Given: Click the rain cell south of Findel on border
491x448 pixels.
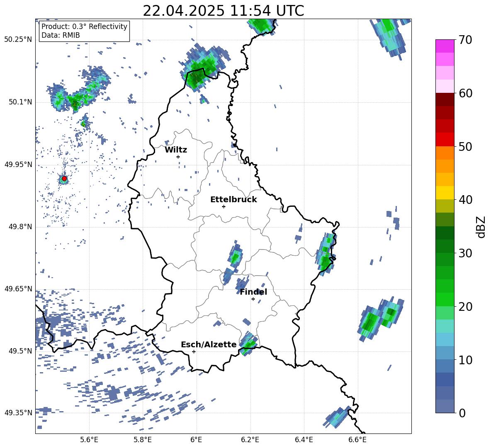Looking at the screenshot, I should [x=249, y=344].
